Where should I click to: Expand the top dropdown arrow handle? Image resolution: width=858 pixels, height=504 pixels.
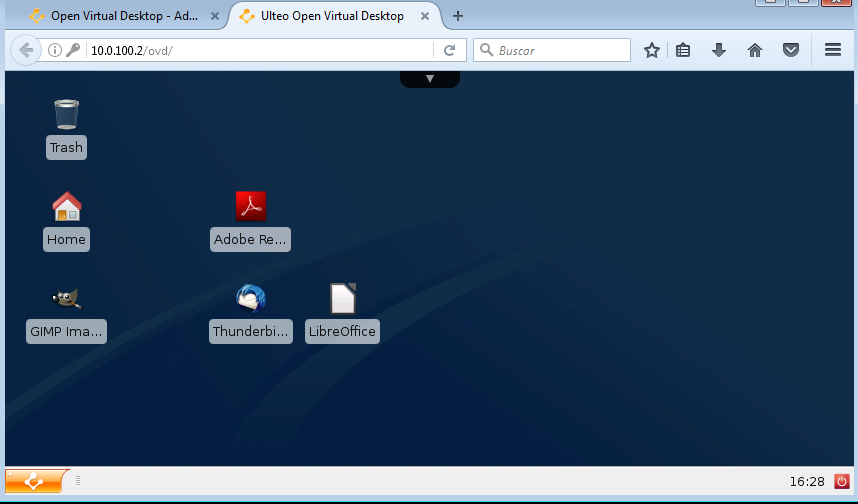(430, 78)
